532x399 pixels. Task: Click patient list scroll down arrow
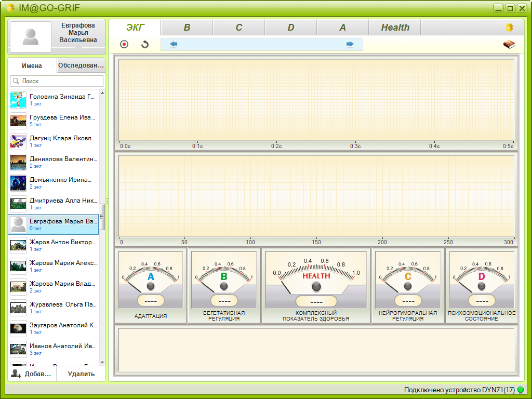click(102, 363)
